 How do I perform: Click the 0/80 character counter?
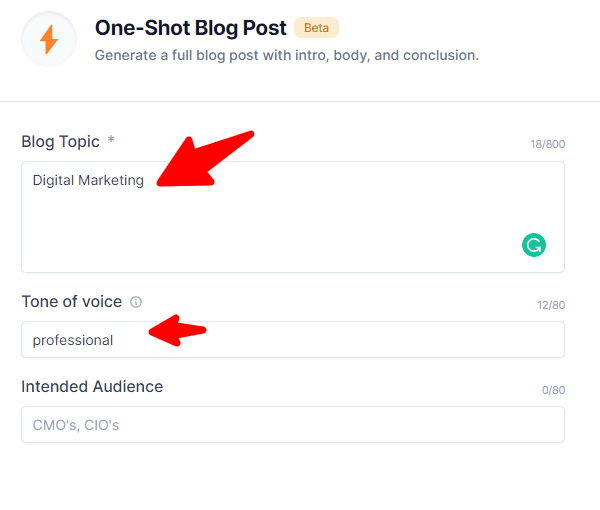553,390
